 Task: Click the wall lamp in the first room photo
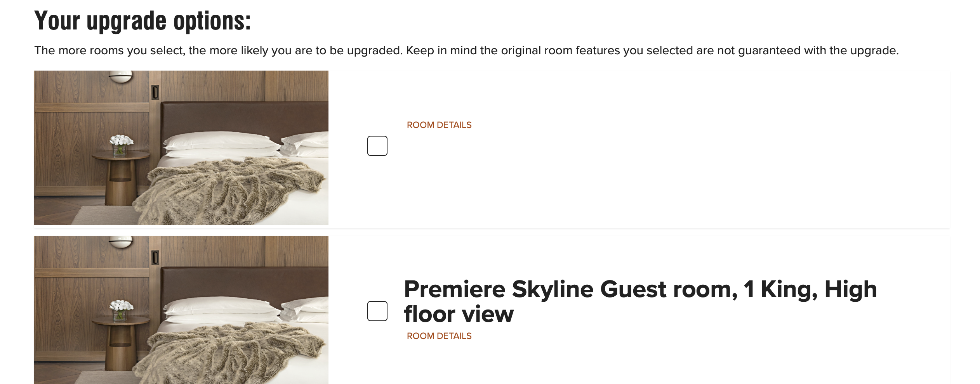[x=120, y=76]
